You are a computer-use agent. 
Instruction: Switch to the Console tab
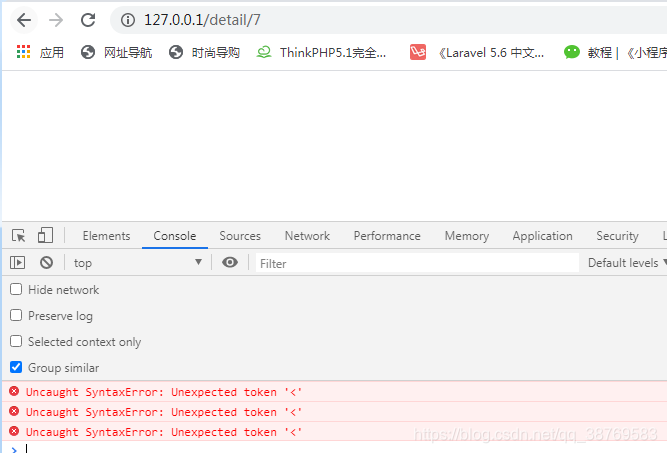coord(175,236)
